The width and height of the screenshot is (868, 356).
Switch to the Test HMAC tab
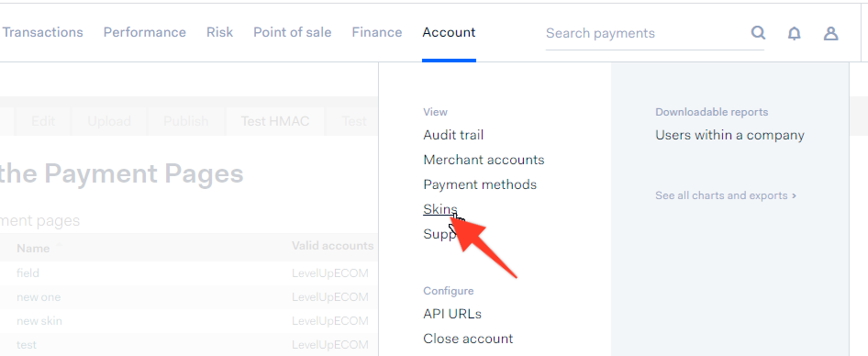tap(275, 121)
